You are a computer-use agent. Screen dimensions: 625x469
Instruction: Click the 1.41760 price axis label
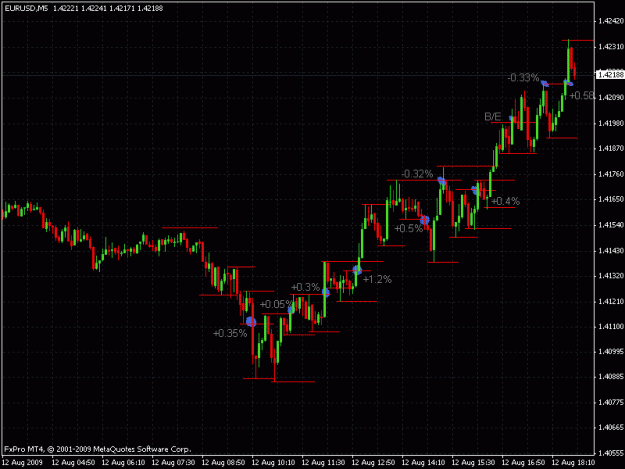pos(611,174)
